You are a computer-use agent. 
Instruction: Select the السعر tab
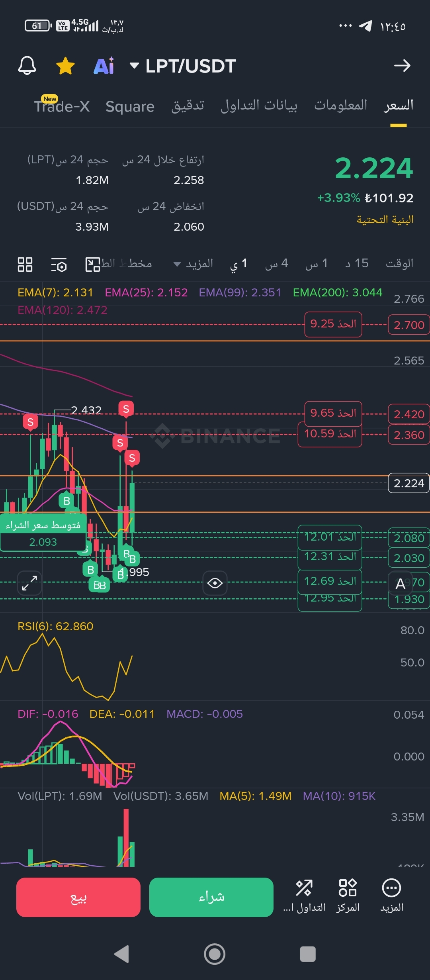pos(399,105)
